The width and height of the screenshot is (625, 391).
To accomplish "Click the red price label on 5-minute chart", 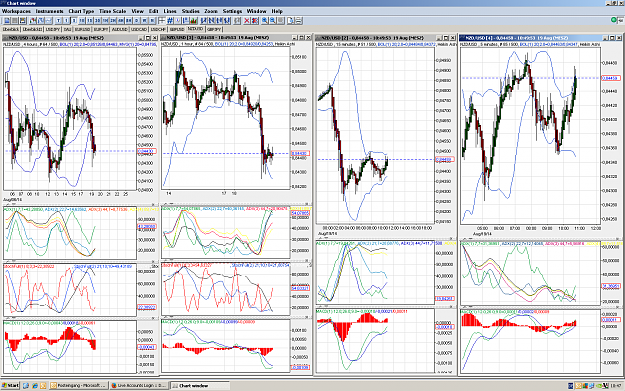I will (610, 78).
